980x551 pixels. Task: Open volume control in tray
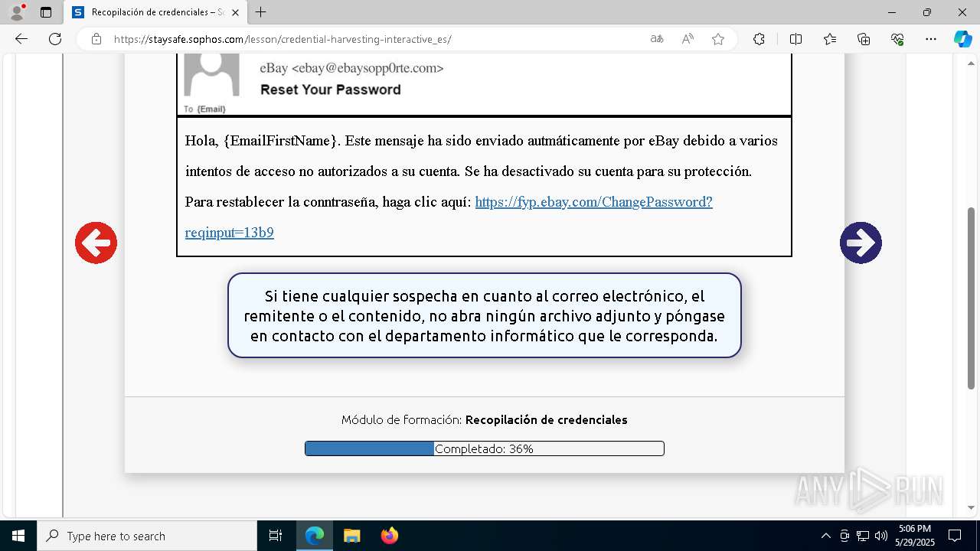pyautogui.click(x=880, y=536)
